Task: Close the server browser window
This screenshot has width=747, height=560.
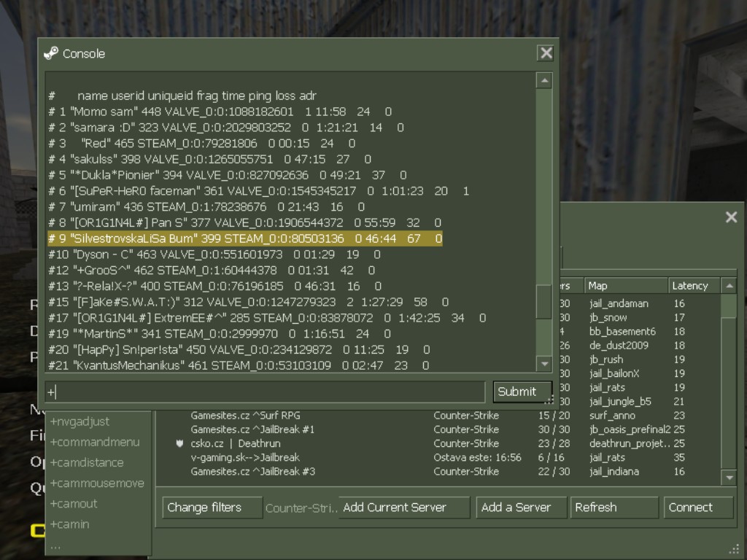Action: (x=731, y=217)
